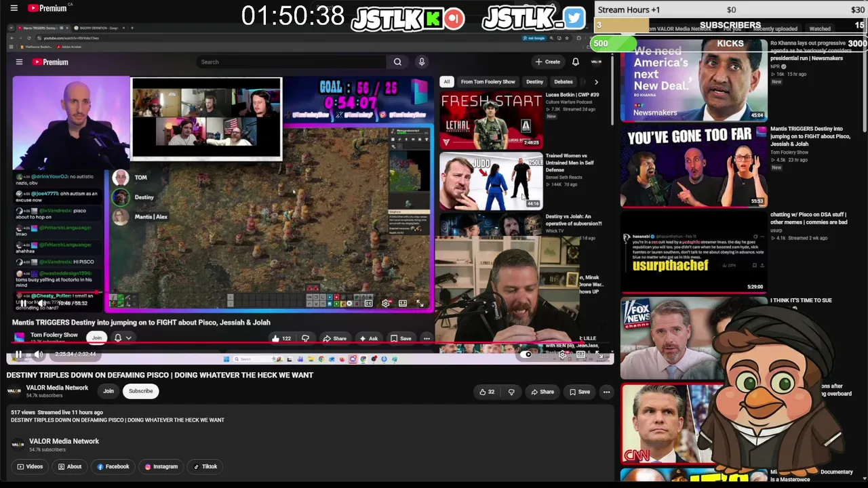The image size is (868, 488).
Task: Select the Destiny filter chip
Action: (534, 82)
